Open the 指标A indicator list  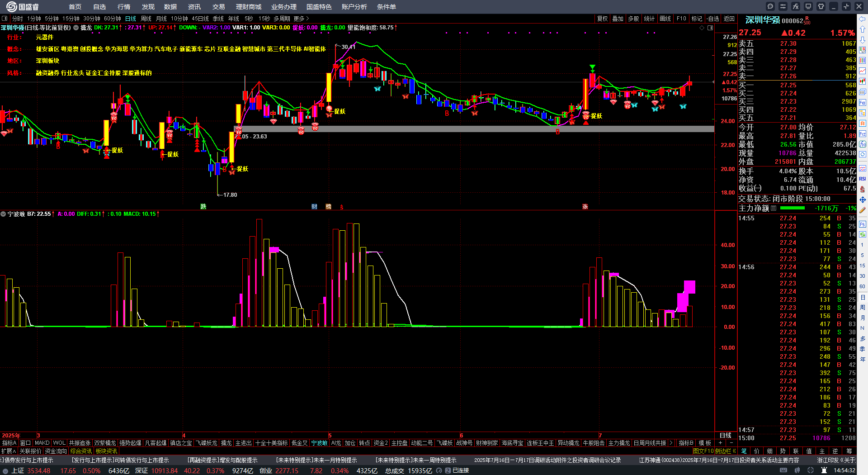click(9, 443)
